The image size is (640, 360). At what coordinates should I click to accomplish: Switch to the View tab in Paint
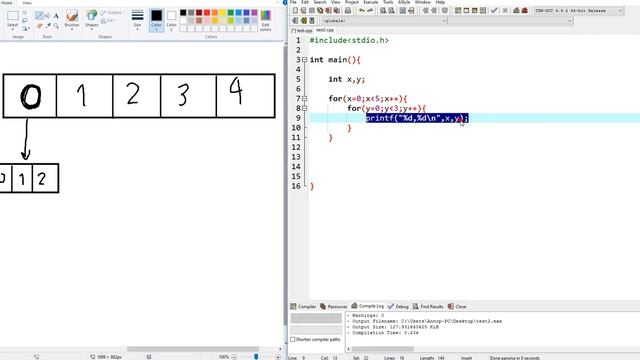point(27,2)
